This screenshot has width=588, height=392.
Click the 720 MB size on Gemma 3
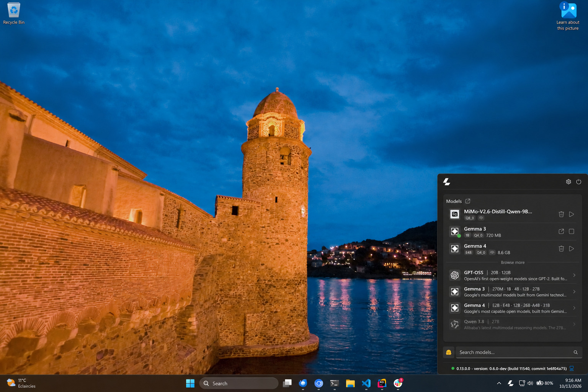tap(493, 235)
